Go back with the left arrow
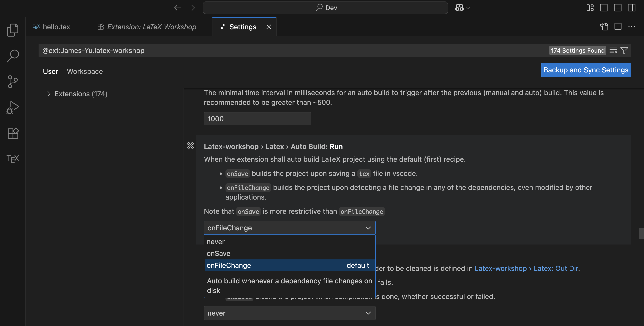Viewport: 644px width, 326px height. pos(177,8)
